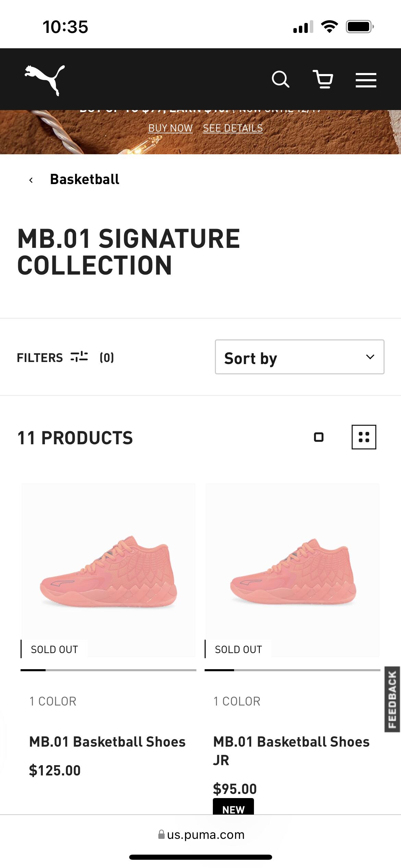The height and width of the screenshot is (868, 401).
Task: Open the shopping cart
Action: click(323, 80)
